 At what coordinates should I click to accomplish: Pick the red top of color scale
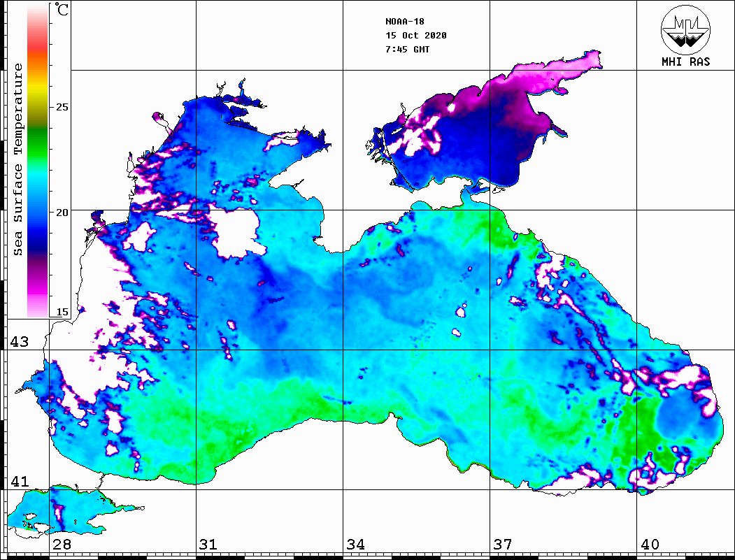click(x=38, y=47)
